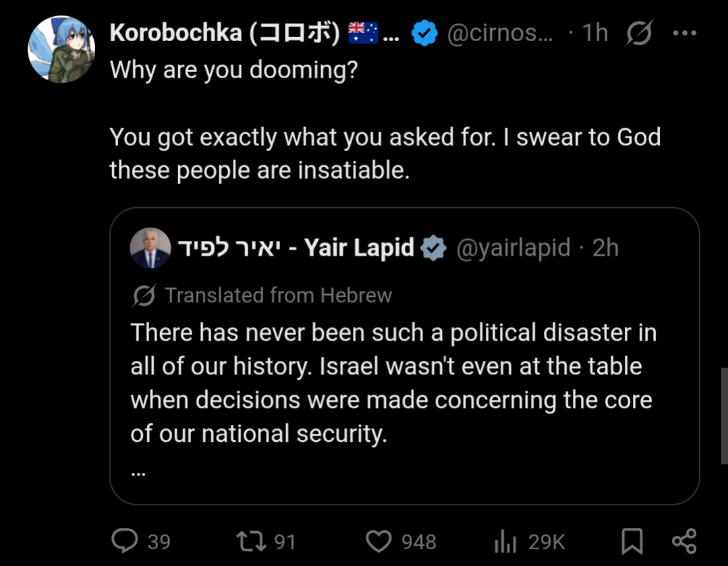Like the post with 948 hearts
Image resolution: width=728 pixels, height=566 pixels.
379,540
